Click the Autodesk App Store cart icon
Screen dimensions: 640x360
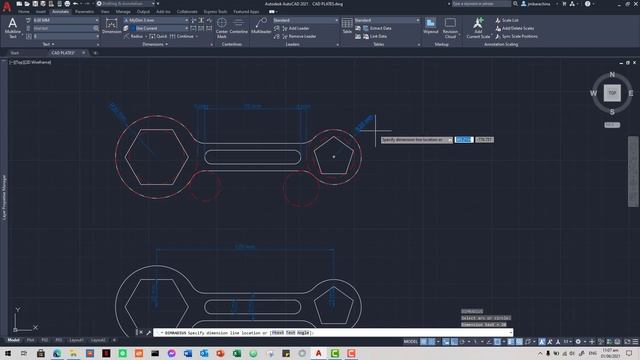click(x=564, y=4)
